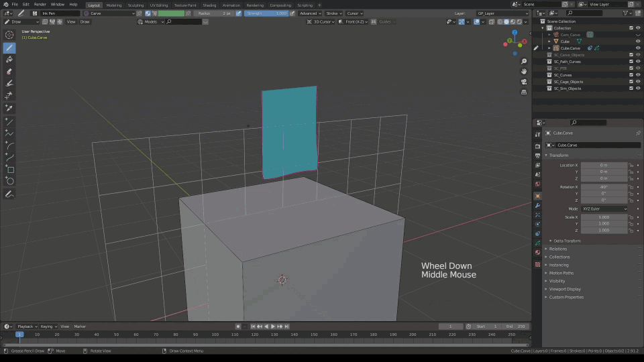This screenshot has width=644, height=362.
Task: Adjust the brush Strength slider
Action: (267, 13)
